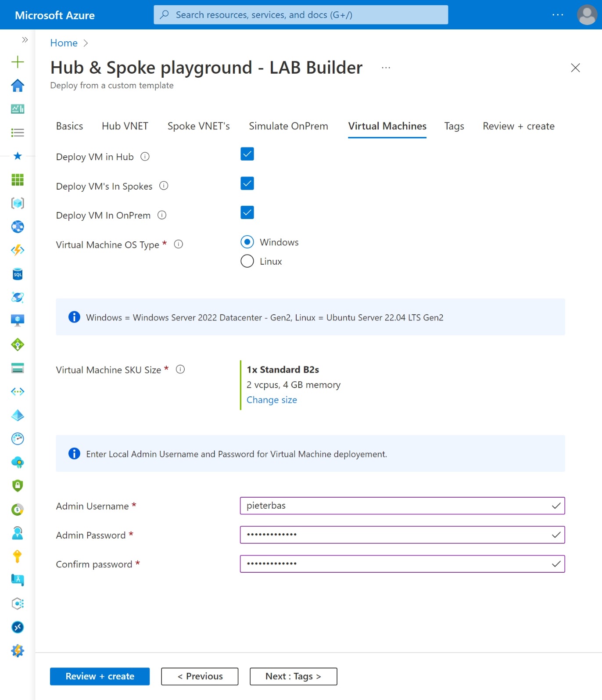Open Blueprints icon in sidebar
Image resolution: width=602 pixels, height=700 pixels.
18,580
